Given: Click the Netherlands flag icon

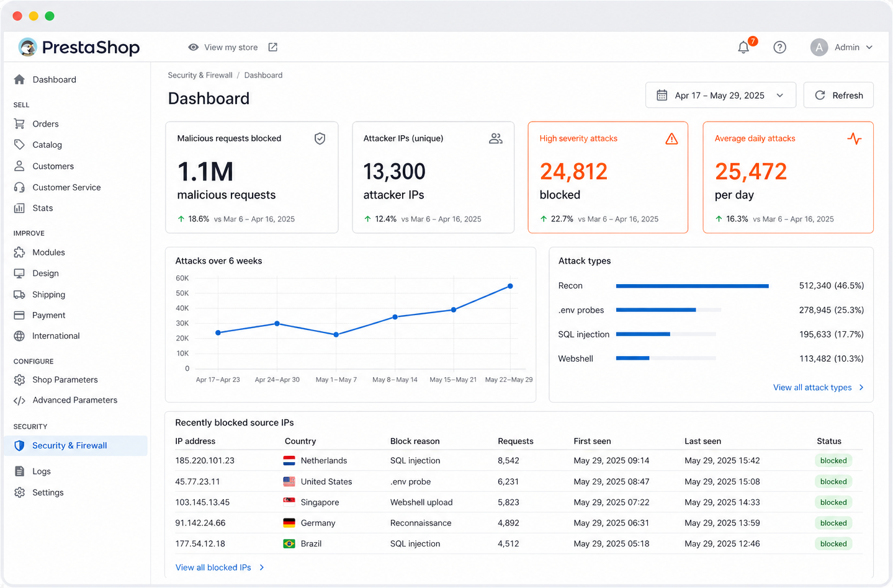Looking at the screenshot, I should [x=289, y=460].
